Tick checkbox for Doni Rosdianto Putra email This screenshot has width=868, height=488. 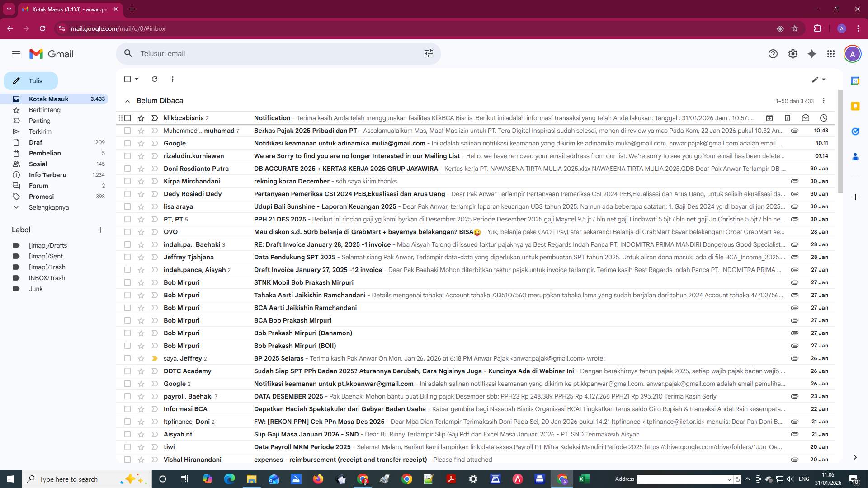[x=127, y=169]
